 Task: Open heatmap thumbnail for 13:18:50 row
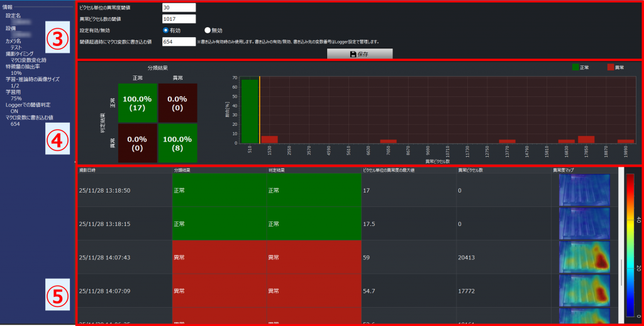click(584, 189)
